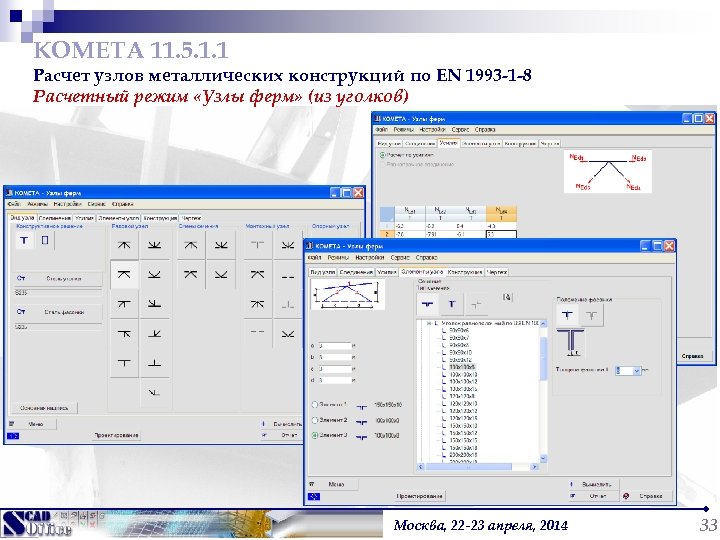This screenshot has height=540, width=720.
Task: Switch to Соединения tab in Вид узла window
Action: click(55, 218)
